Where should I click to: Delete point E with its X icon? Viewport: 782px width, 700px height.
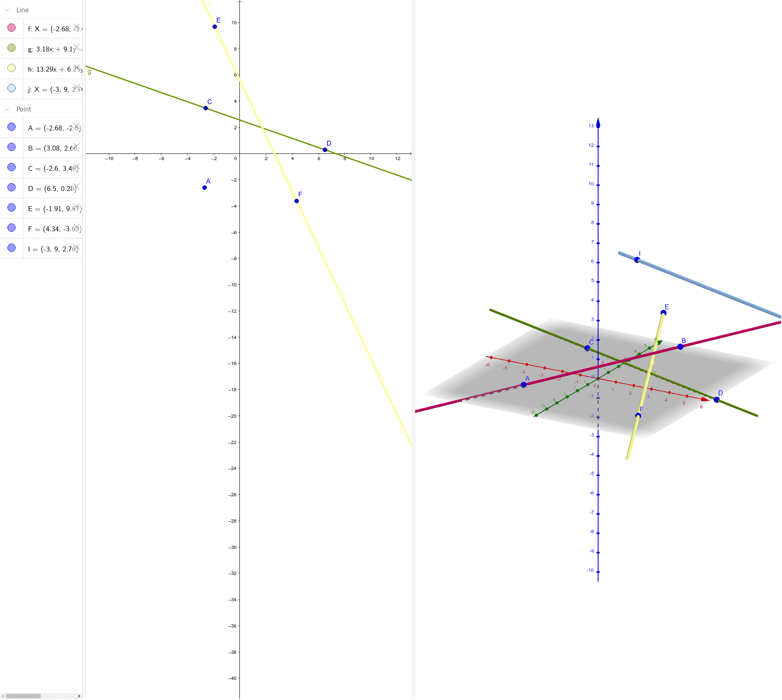[77, 207]
